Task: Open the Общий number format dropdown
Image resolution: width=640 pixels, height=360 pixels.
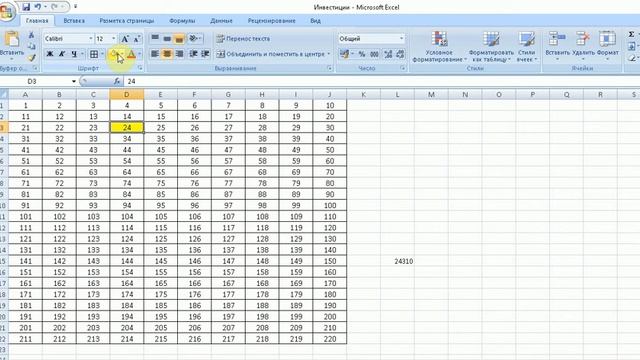Action: [x=401, y=38]
